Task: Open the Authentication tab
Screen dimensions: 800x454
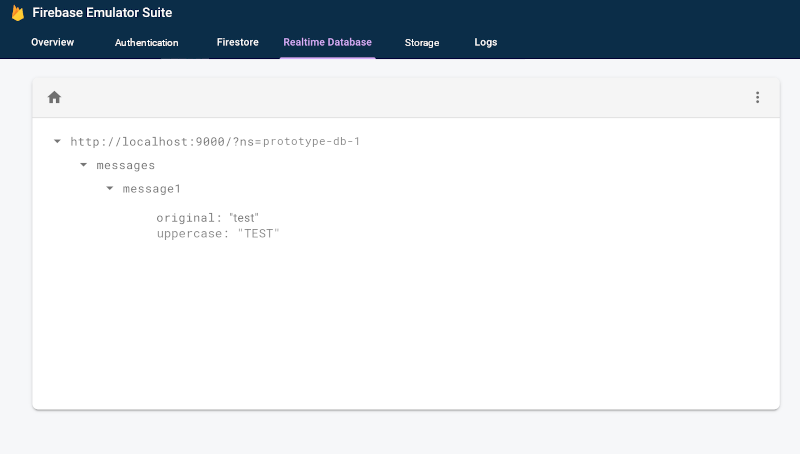Action: pyautogui.click(x=146, y=43)
